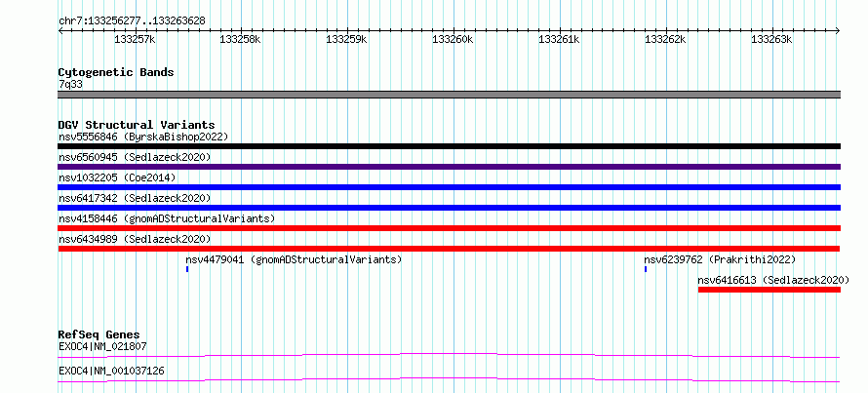This screenshot has height=393, width=868.
Task: Open the nsv6416613 (Sedlazeck2020) variant label
Action: pyautogui.click(x=773, y=280)
